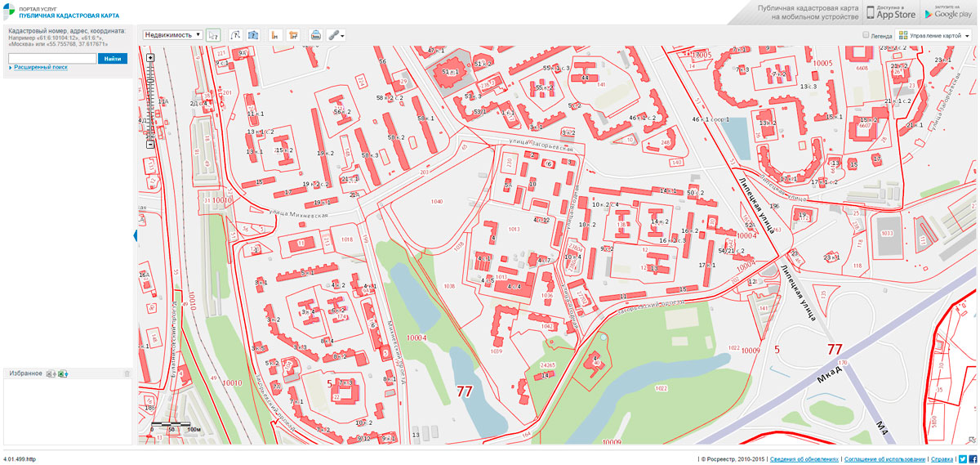Click the cadastral number search field
The image size is (980, 465).
pos(51,58)
